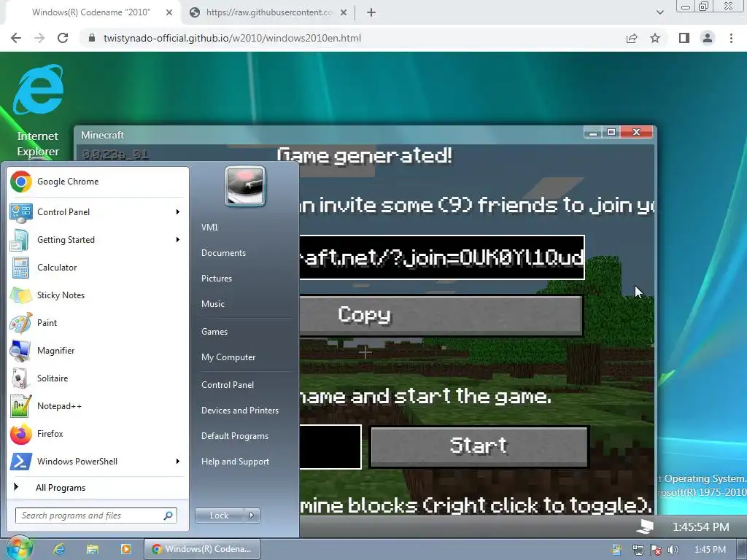Click the browser address bar
The image size is (747, 560).
pyautogui.click(x=352, y=38)
